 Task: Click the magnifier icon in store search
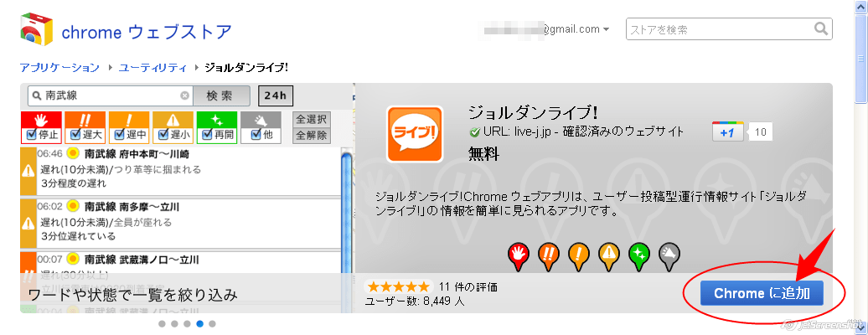coord(820,28)
